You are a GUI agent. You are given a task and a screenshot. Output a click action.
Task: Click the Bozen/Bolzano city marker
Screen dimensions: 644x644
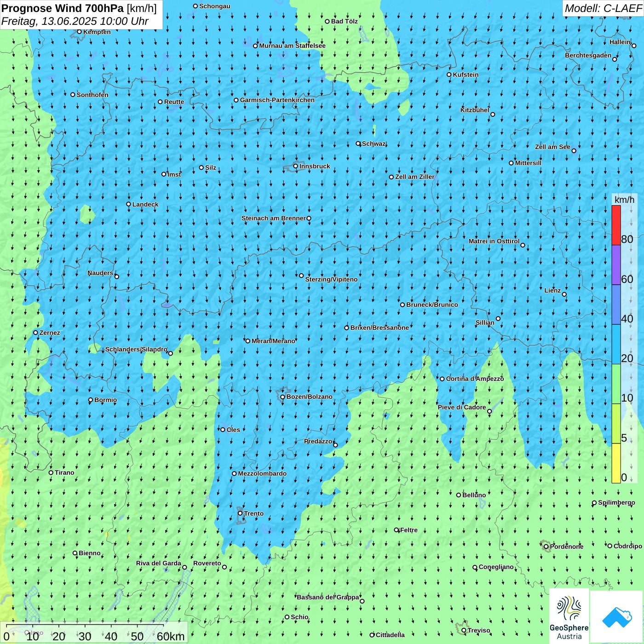tap(282, 397)
